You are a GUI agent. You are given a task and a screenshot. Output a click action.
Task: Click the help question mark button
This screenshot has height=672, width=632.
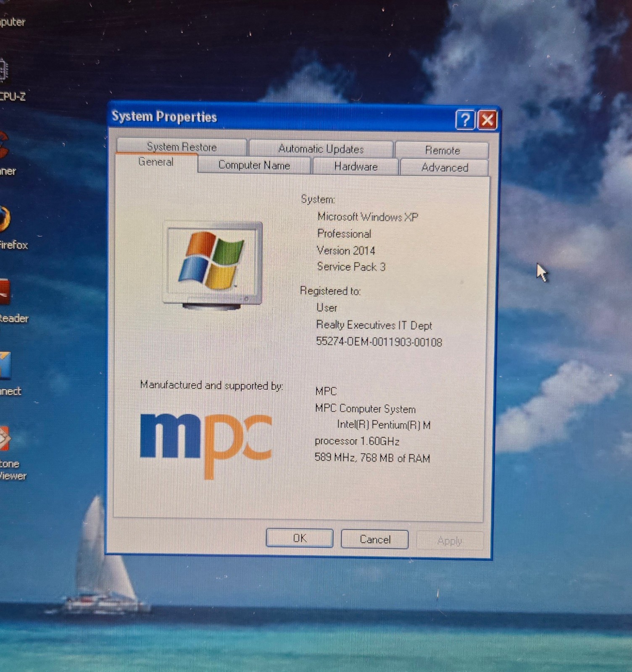465,120
